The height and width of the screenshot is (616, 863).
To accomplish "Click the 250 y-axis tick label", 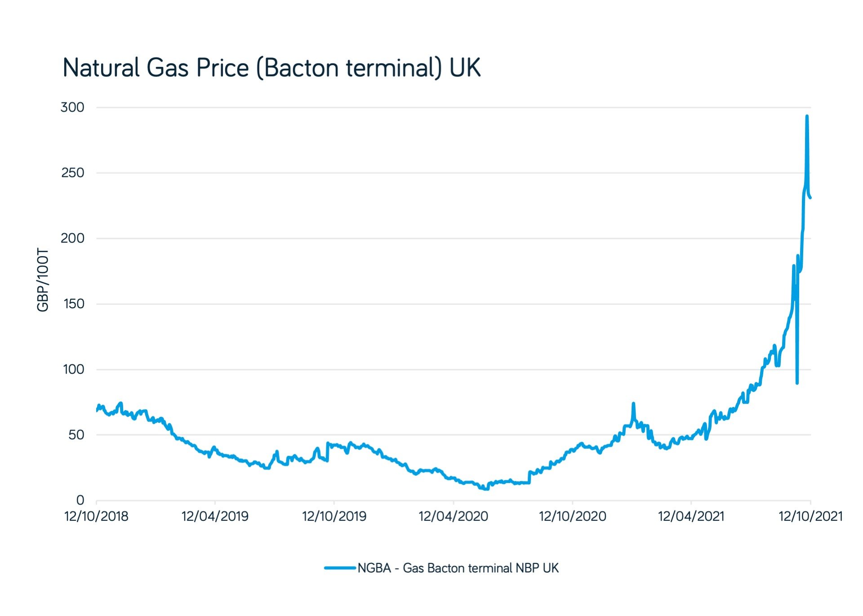I will pyautogui.click(x=72, y=173).
